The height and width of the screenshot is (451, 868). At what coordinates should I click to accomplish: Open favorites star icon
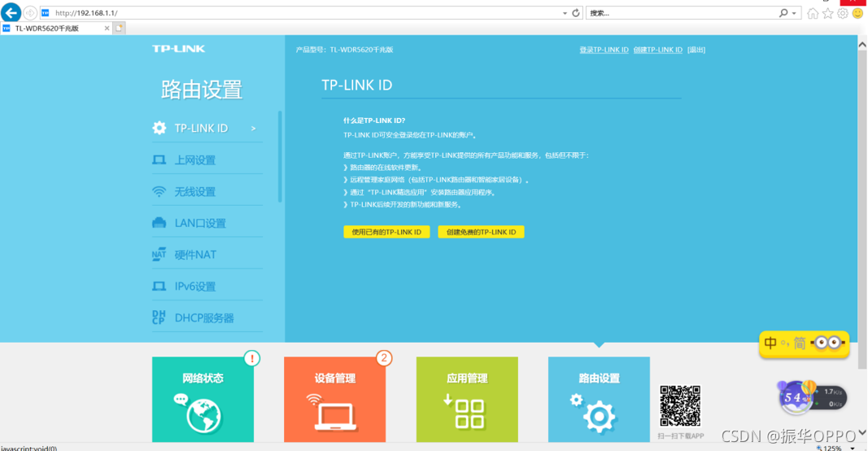coord(827,13)
